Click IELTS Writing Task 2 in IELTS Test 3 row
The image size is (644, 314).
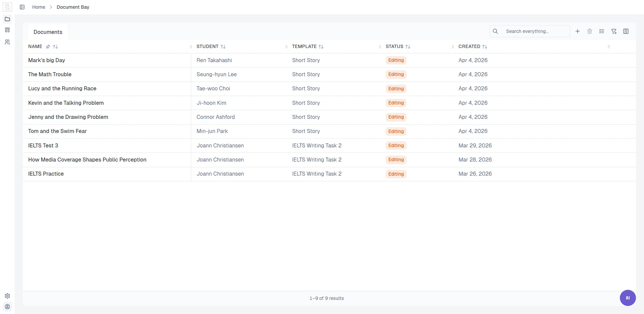click(317, 145)
